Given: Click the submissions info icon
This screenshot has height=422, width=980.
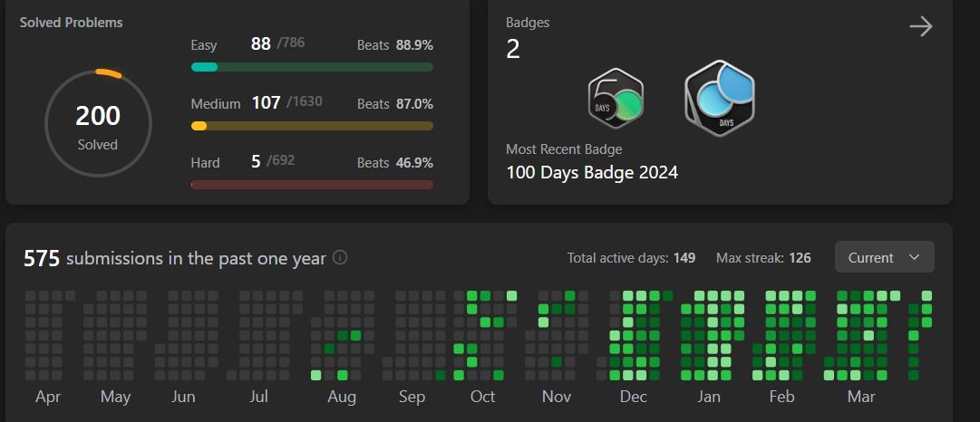Looking at the screenshot, I should [340, 257].
